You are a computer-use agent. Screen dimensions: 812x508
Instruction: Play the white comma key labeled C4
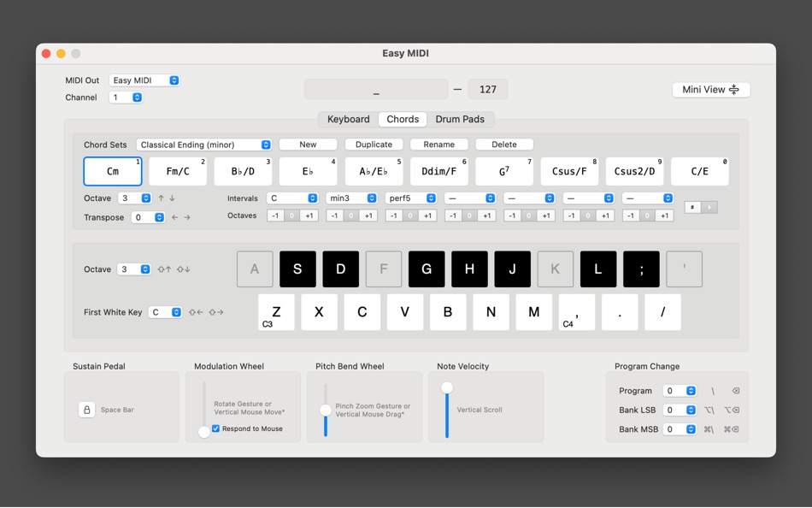coord(577,312)
